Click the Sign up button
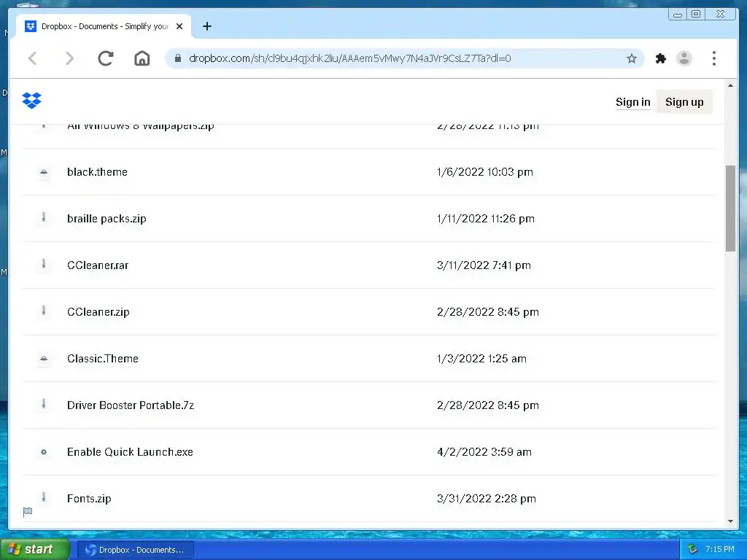Image resolution: width=747 pixels, height=560 pixels. tap(684, 102)
